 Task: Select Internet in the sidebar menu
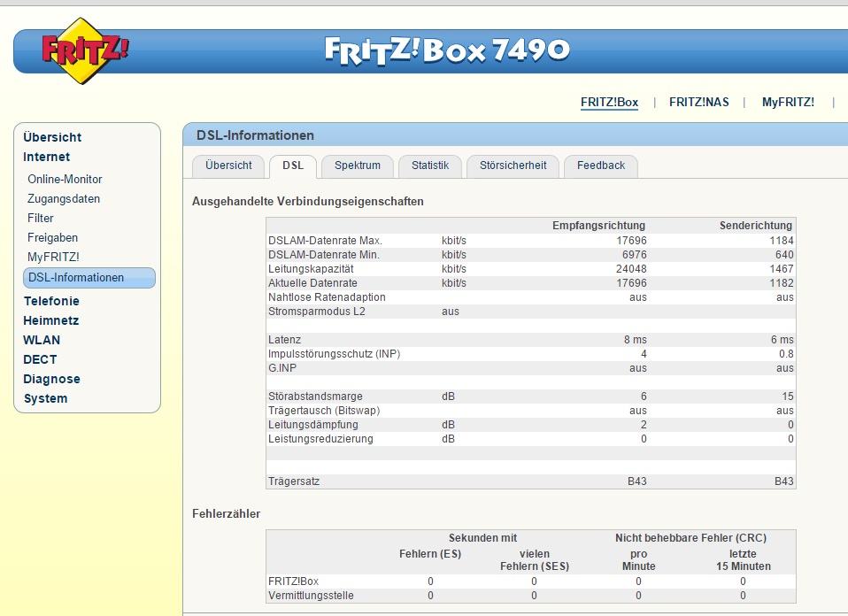tap(47, 157)
